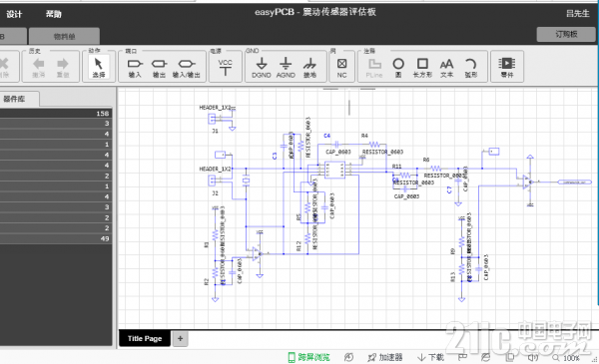Select the 圆 circle annotation tool
599x364 pixels.
click(398, 68)
